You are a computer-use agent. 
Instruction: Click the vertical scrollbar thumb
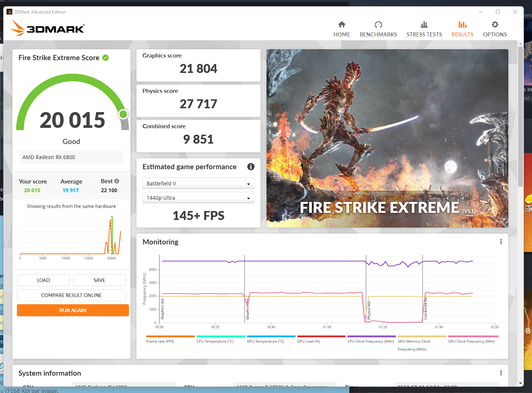(520, 117)
